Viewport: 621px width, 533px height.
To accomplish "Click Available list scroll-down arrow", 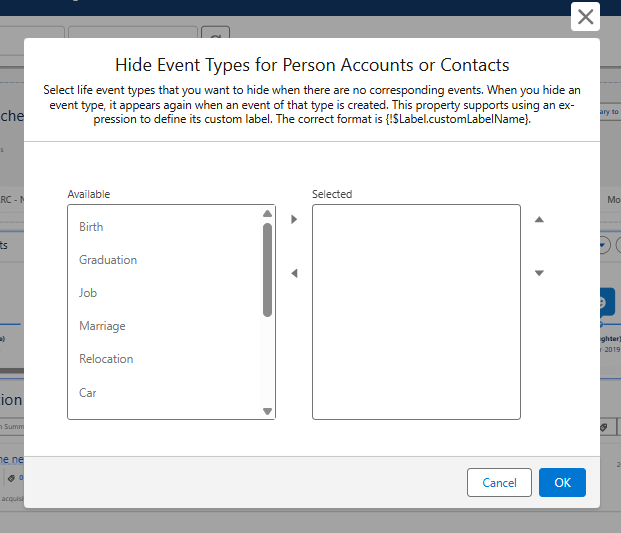I will (x=267, y=411).
